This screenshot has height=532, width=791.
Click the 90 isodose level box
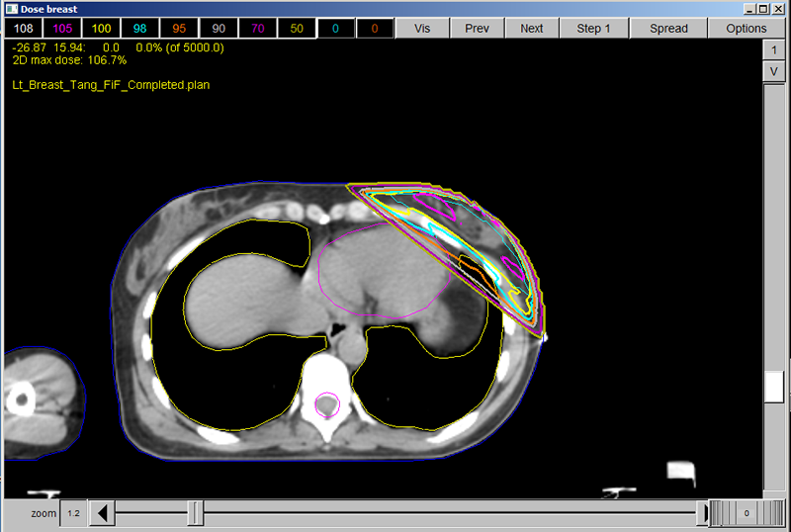pyautogui.click(x=219, y=29)
